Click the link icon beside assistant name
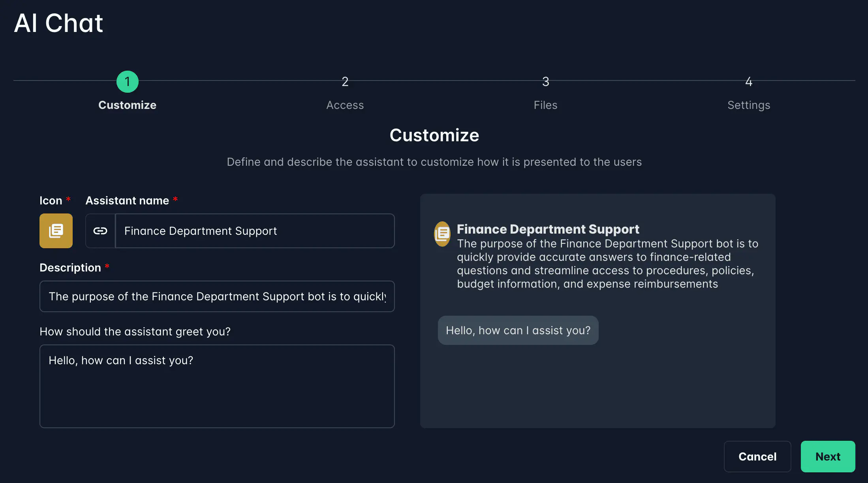Screen dimensions: 868x483 (x=100, y=231)
